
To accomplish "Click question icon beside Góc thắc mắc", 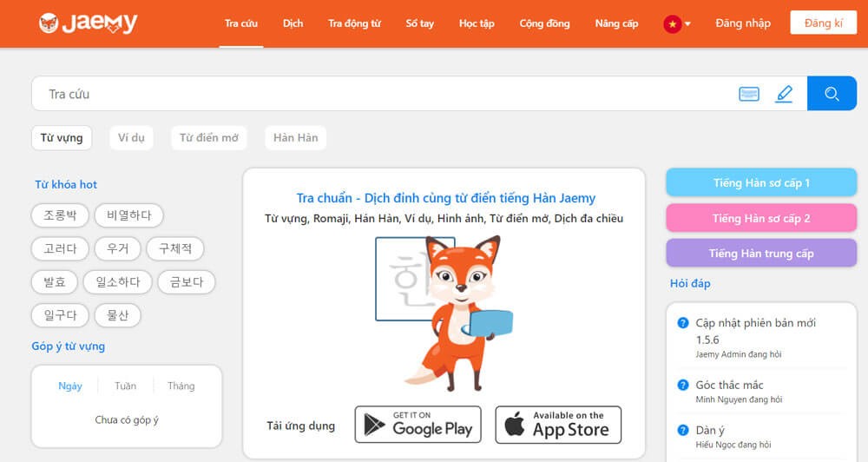I will coord(683,385).
